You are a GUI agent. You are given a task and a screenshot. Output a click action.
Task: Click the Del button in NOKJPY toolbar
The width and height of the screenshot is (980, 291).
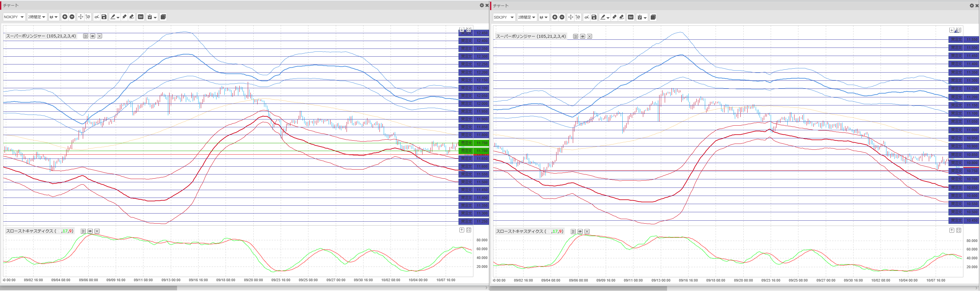click(141, 17)
